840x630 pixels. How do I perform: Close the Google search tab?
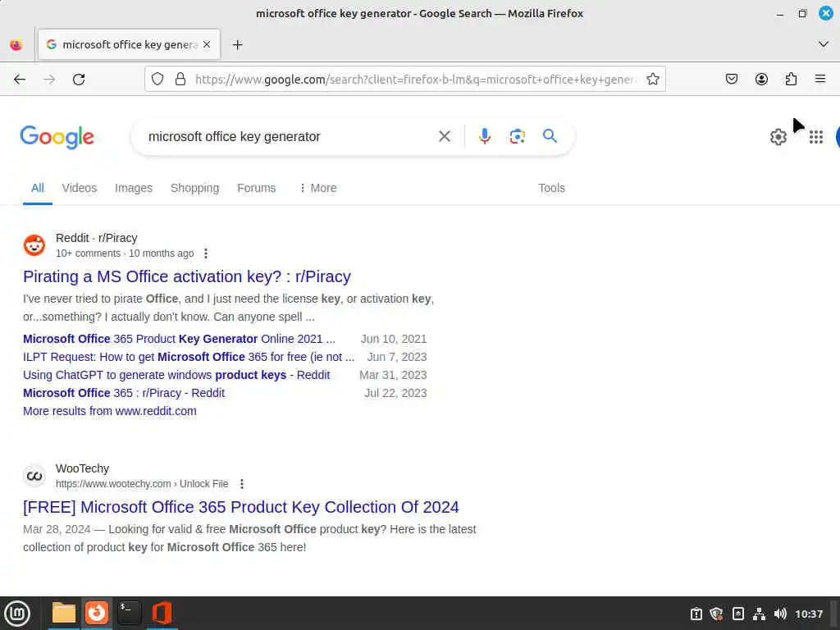207,45
